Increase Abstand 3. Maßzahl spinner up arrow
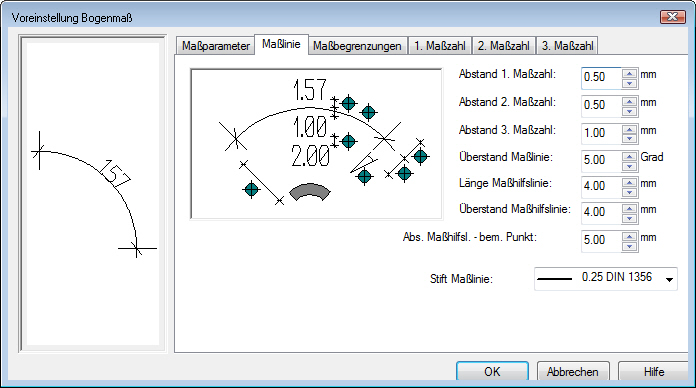This screenshot has height=388, width=696. tap(629, 129)
